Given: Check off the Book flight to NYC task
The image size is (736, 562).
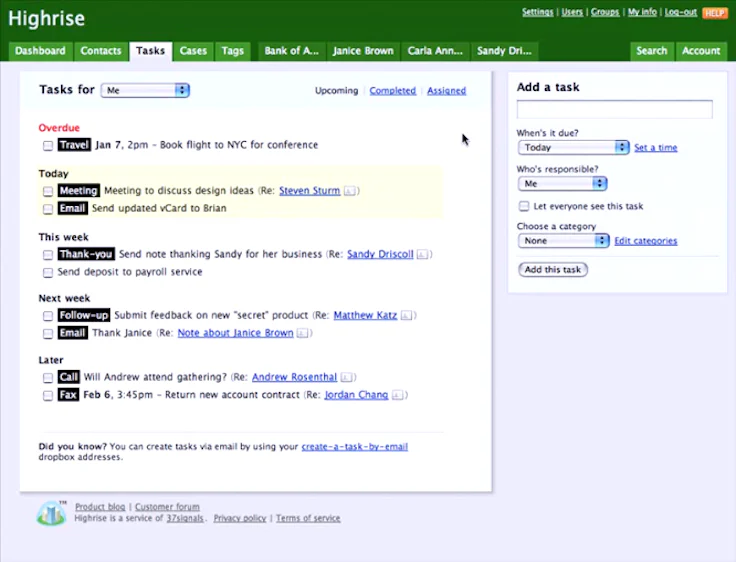Looking at the screenshot, I should coord(48,146).
